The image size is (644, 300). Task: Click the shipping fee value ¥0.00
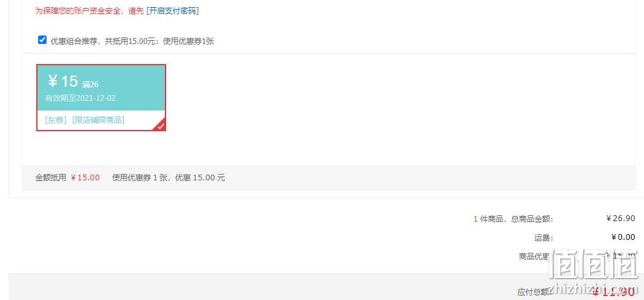[x=623, y=237]
